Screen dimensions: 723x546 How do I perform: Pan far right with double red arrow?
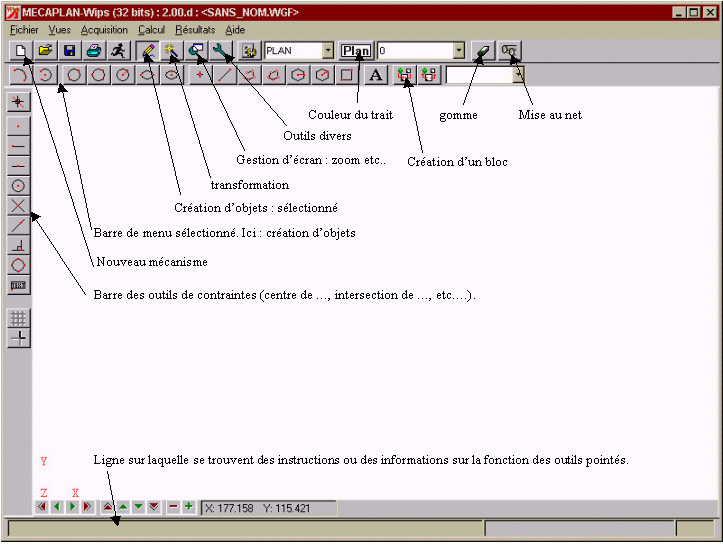(x=87, y=507)
